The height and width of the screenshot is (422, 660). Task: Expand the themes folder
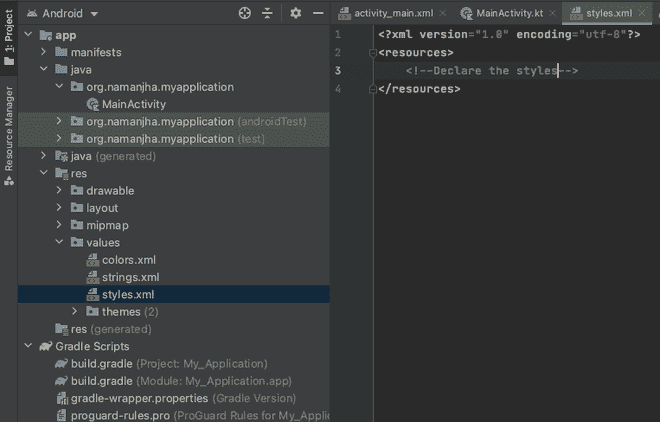(76, 312)
